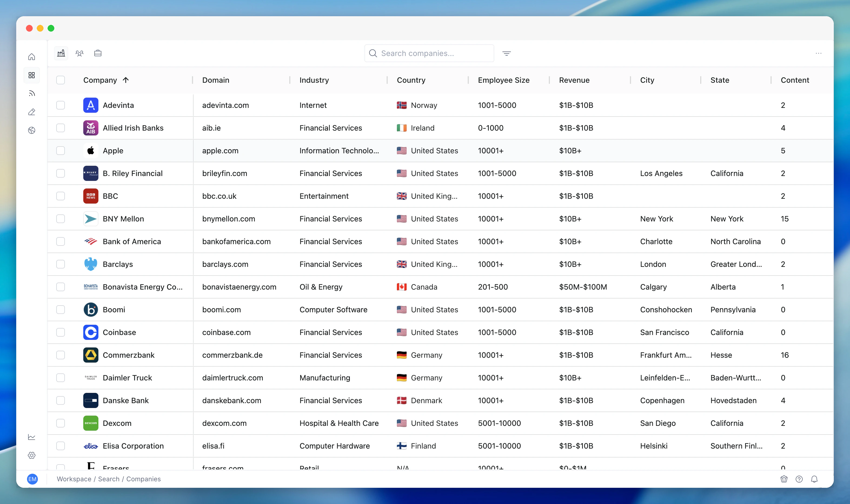The height and width of the screenshot is (504, 850).
Task: Click the $50M-$100M revenue cell
Action: [x=583, y=287]
